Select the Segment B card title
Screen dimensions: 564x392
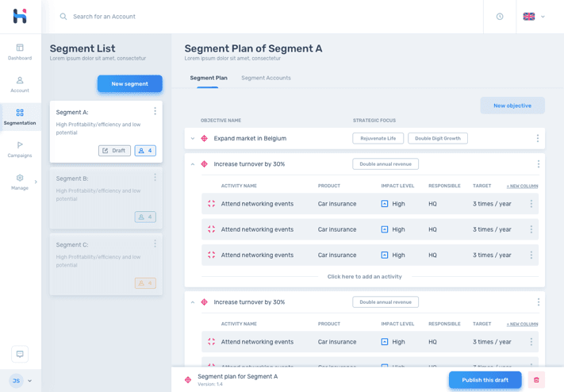72,179
